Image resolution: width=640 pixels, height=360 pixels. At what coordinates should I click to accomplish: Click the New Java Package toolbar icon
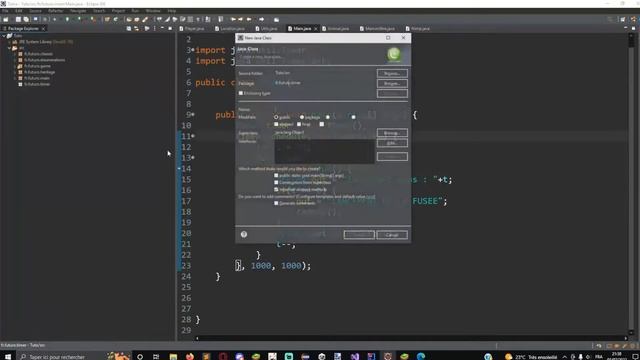107,19
